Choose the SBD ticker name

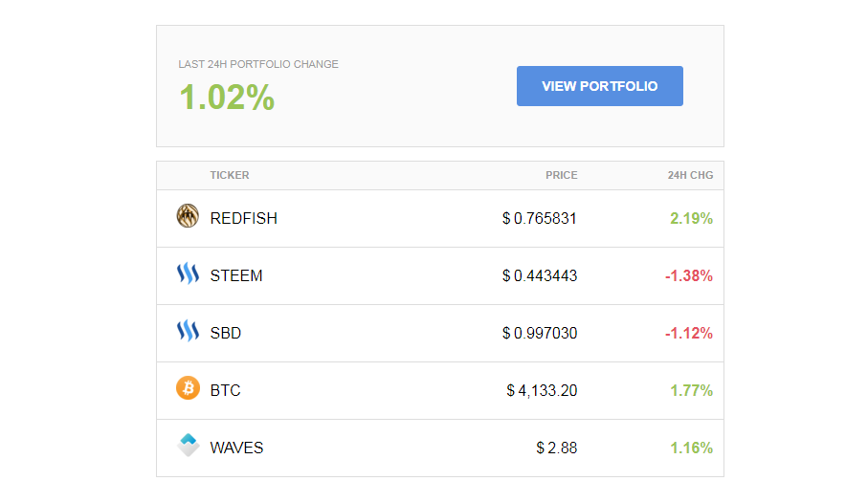pos(226,333)
